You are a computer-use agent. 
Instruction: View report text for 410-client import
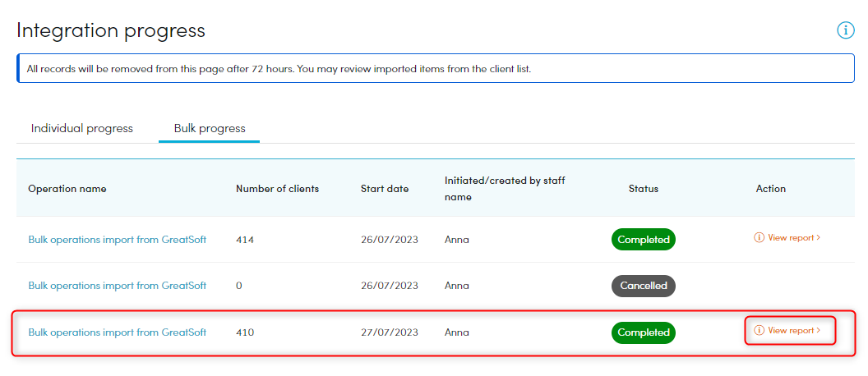coord(791,330)
